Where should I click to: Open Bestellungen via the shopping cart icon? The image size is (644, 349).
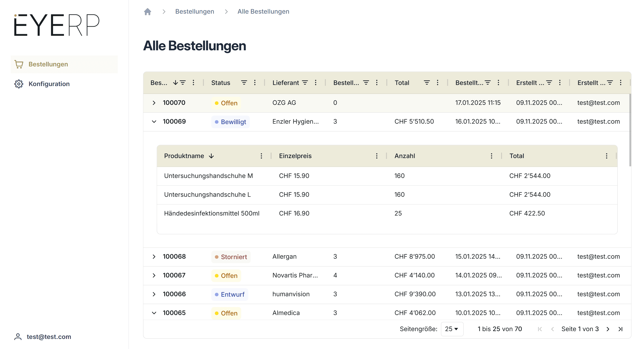[x=19, y=64]
